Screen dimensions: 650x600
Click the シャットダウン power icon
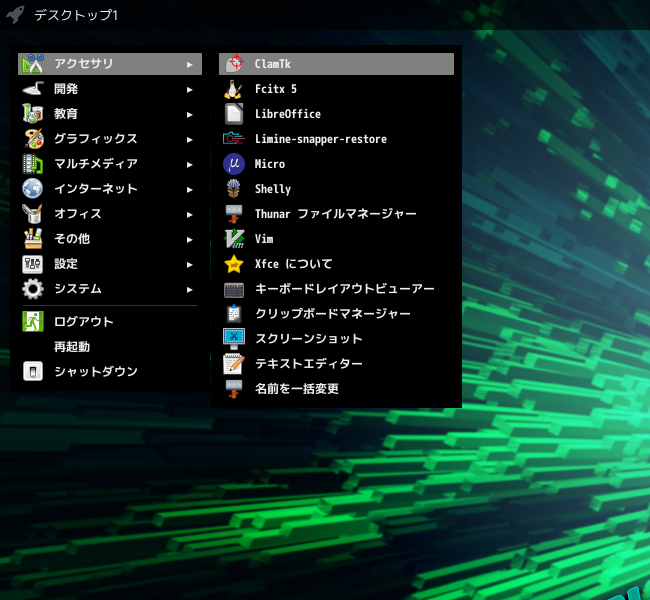click(33, 371)
